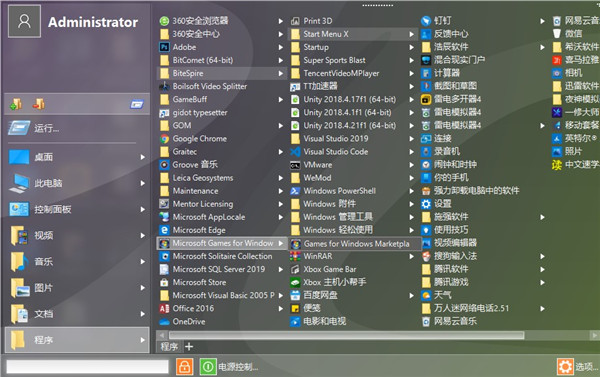Open 文档 folder menu item
600x377 pixels.
tap(77, 314)
